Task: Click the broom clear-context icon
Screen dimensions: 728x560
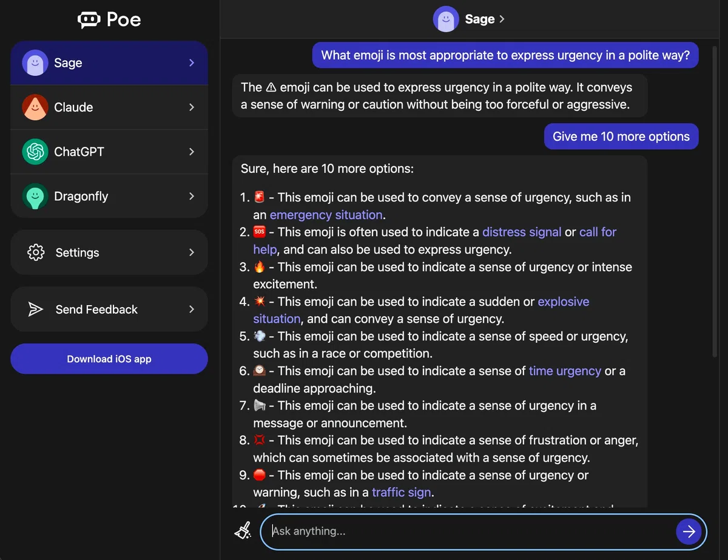Action: (x=243, y=531)
